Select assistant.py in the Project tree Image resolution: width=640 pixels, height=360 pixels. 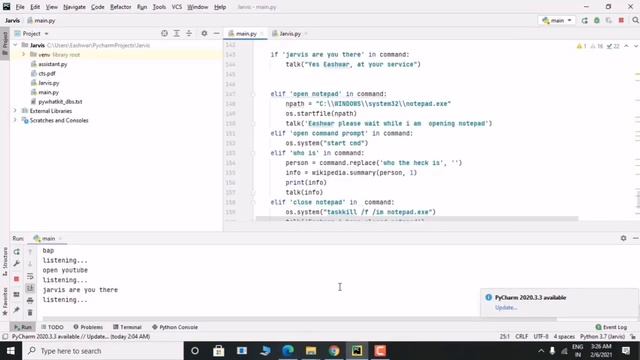tap(53, 64)
